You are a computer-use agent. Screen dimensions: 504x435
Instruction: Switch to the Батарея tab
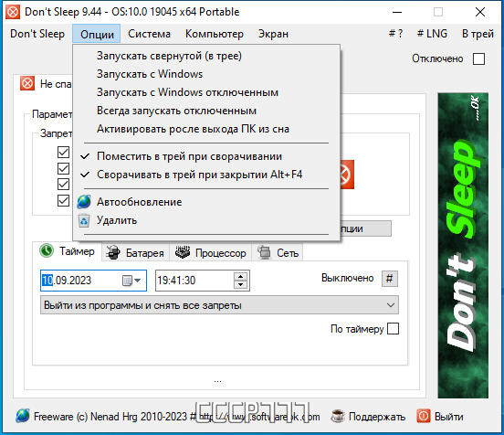tap(135, 253)
